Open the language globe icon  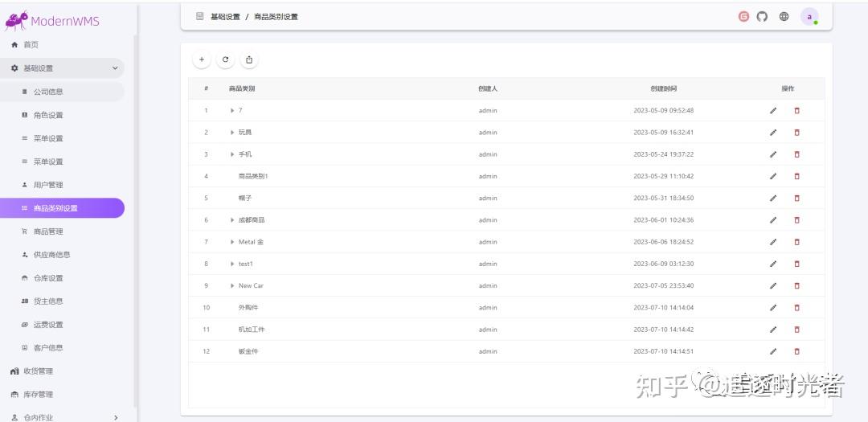point(784,16)
